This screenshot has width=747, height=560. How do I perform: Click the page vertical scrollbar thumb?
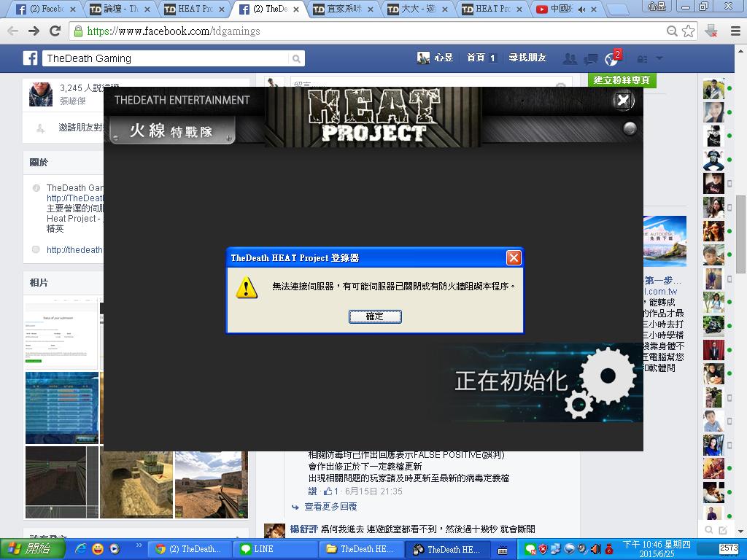coord(741,233)
